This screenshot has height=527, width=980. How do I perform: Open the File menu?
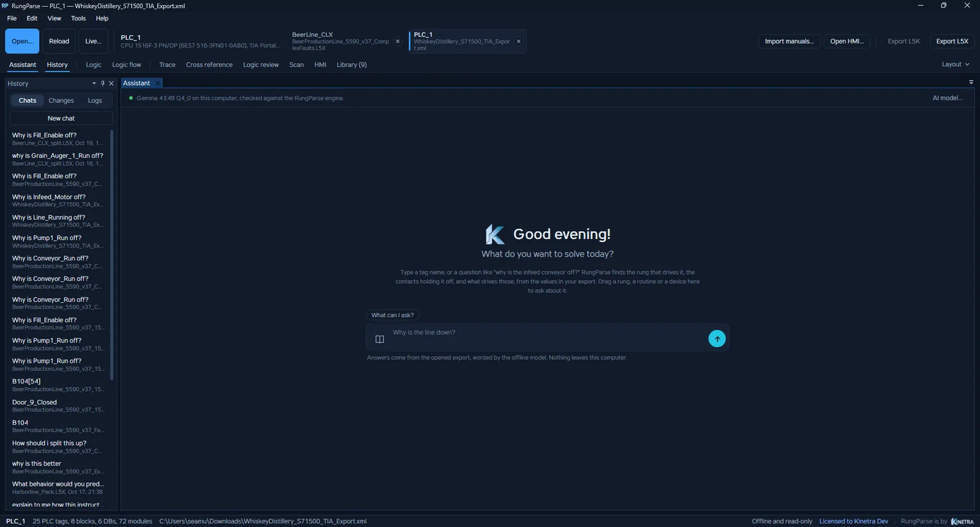pos(12,18)
